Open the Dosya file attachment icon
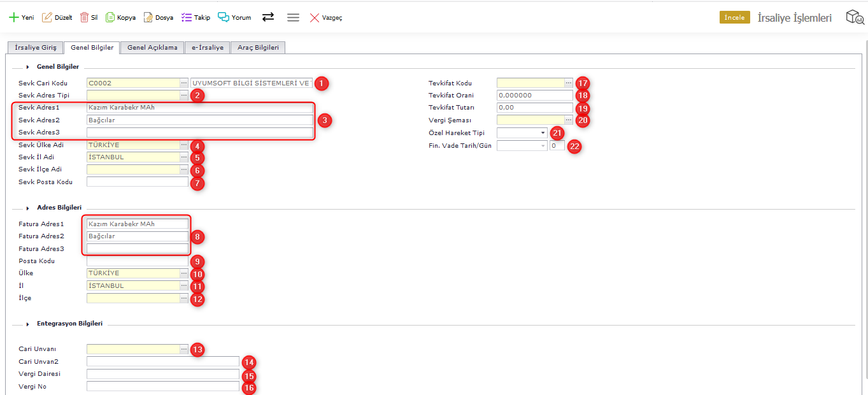868x395 pixels. [148, 18]
